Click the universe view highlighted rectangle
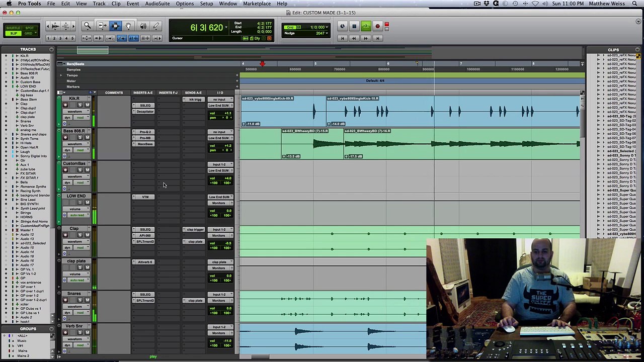 93,50
